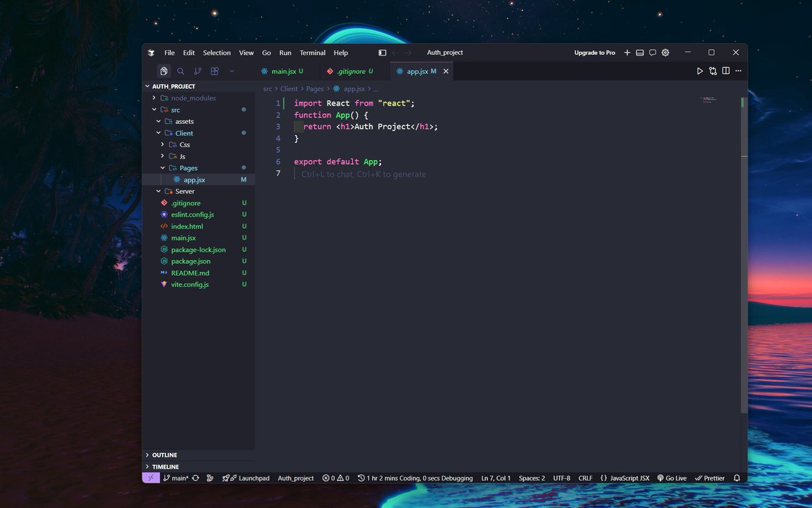Collapse the src folder

click(x=198, y=110)
